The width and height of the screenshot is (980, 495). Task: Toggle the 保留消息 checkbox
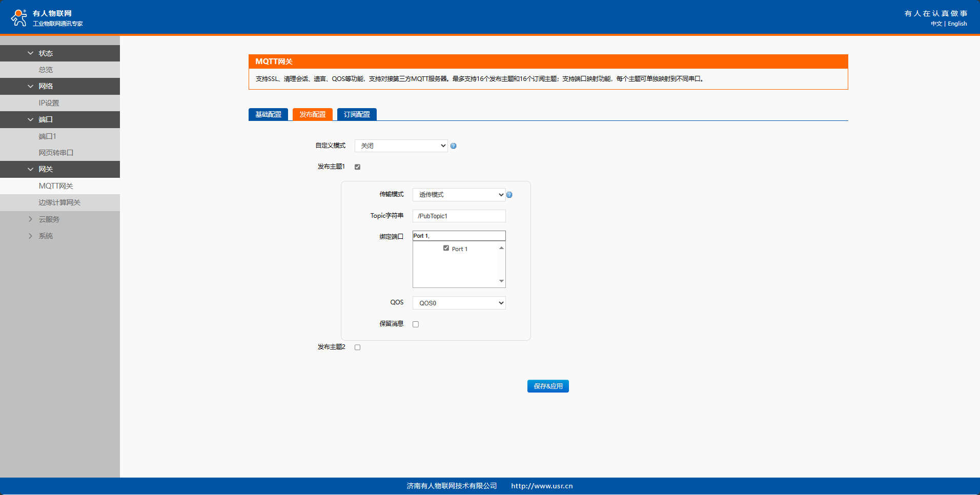(416, 324)
